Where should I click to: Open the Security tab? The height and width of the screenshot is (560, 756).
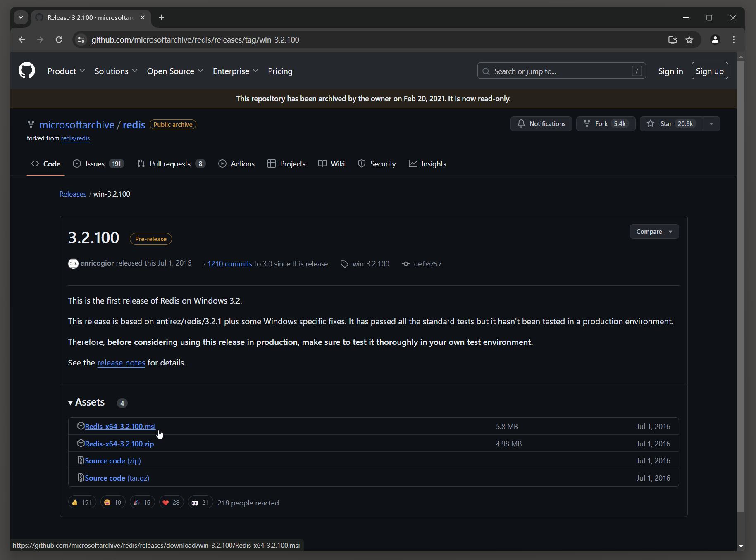(x=377, y=164)
